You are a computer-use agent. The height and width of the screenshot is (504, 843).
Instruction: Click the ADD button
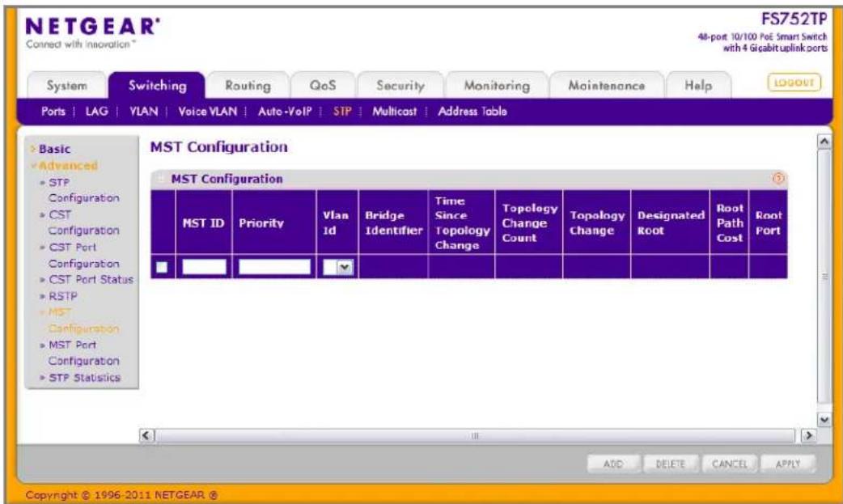point(613,464)
